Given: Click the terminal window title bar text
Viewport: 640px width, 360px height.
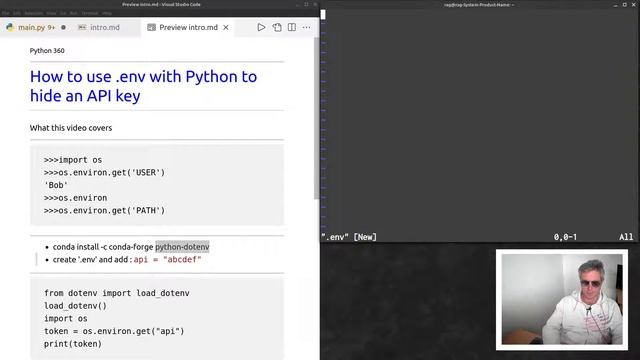Looking at the screenshot, I should coord(479,5).
